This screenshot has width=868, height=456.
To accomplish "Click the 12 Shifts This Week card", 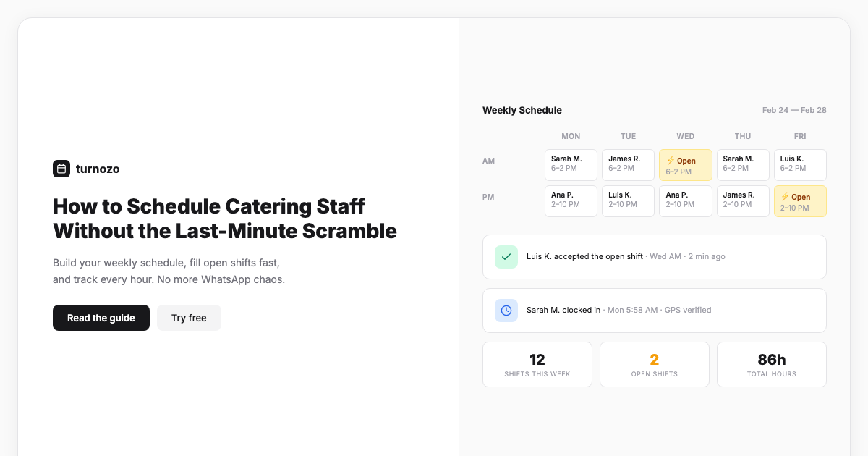I will coord(537,364).
